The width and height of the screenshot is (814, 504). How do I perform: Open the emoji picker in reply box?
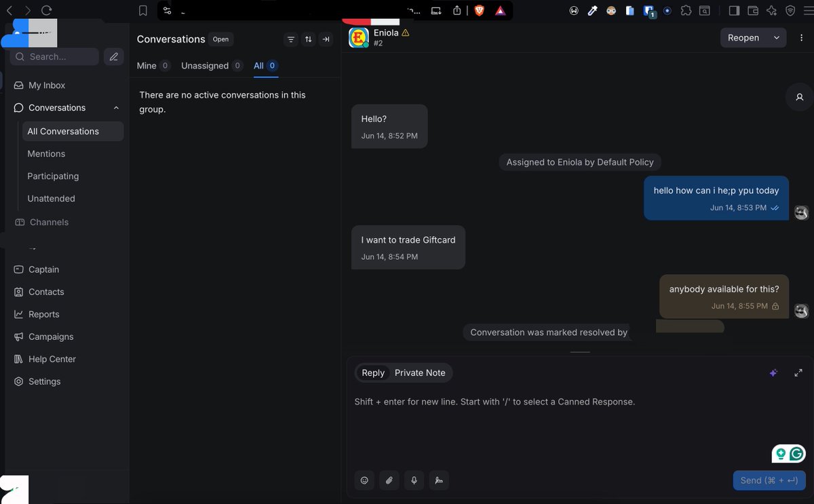(364, 480)
